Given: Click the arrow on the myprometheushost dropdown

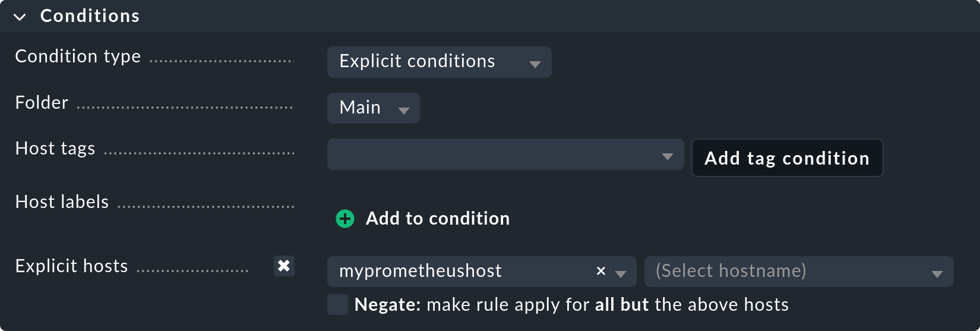Looking at the screenshot, I should click(621, 274).
